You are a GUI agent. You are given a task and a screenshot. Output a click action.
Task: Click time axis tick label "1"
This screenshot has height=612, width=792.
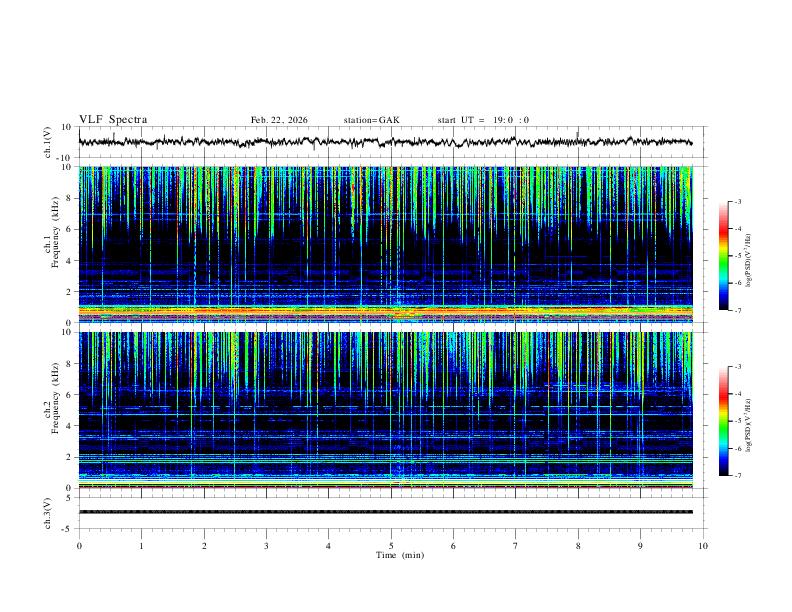(x=141, y=546)
